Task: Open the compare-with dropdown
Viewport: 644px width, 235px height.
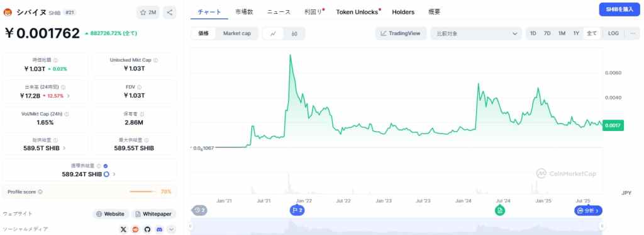Action: pyautogui.click(x=476, y=33)
